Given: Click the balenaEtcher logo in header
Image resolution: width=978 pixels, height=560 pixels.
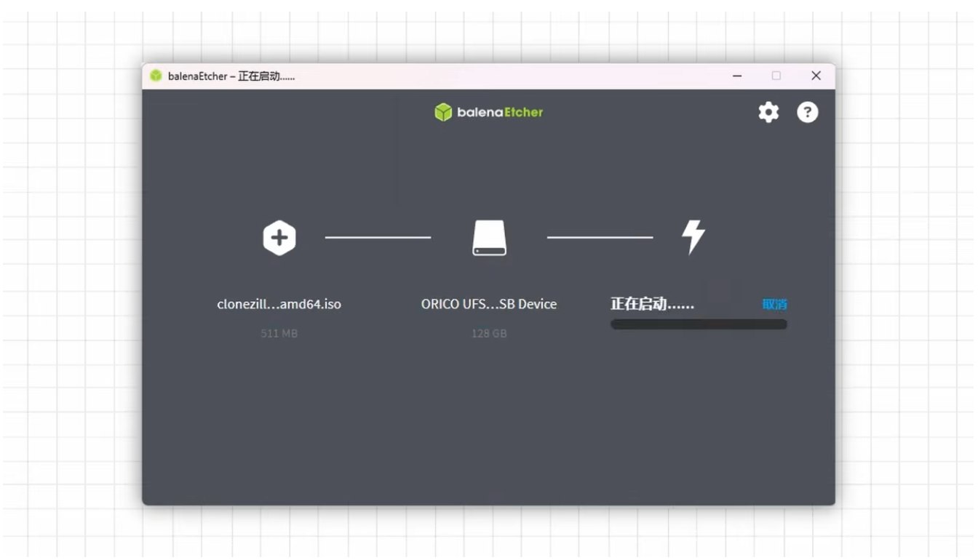Looking at the screenshot, I should point(489,112).
